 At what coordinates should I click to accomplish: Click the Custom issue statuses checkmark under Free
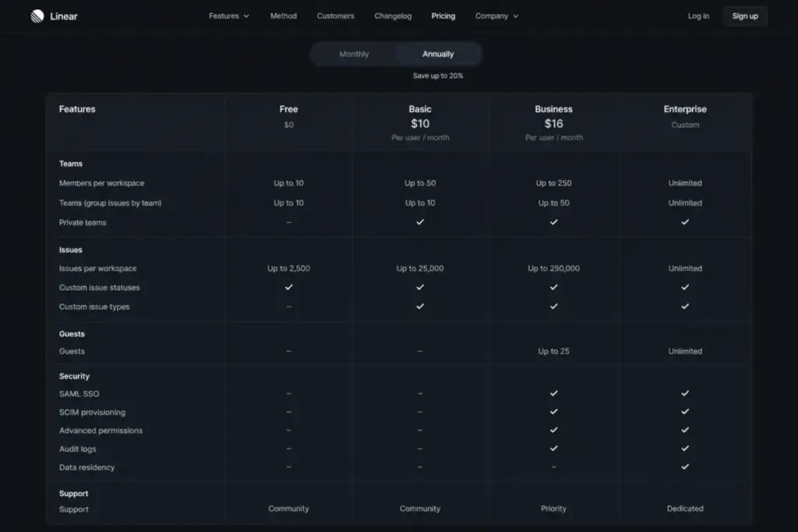pos(288,287)
